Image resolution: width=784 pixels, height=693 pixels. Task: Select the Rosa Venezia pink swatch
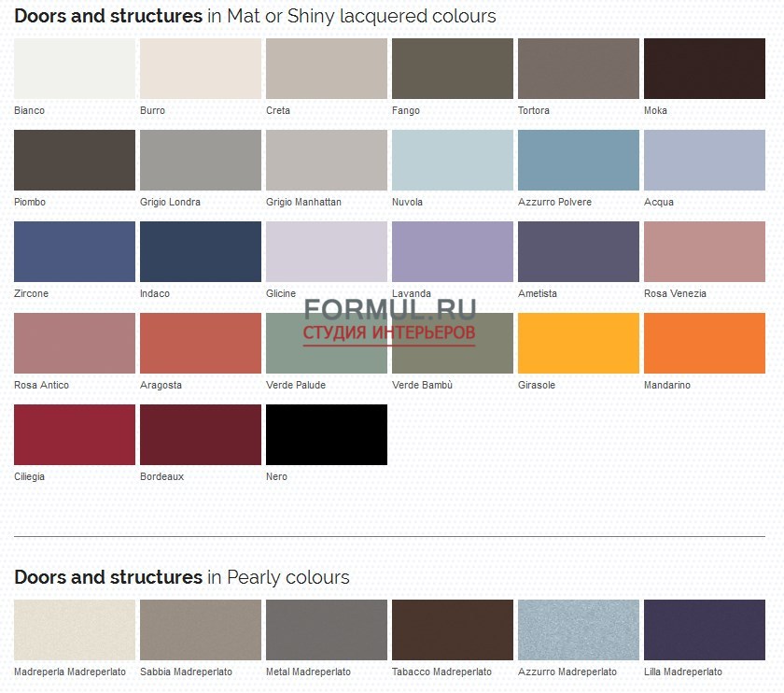705,251
